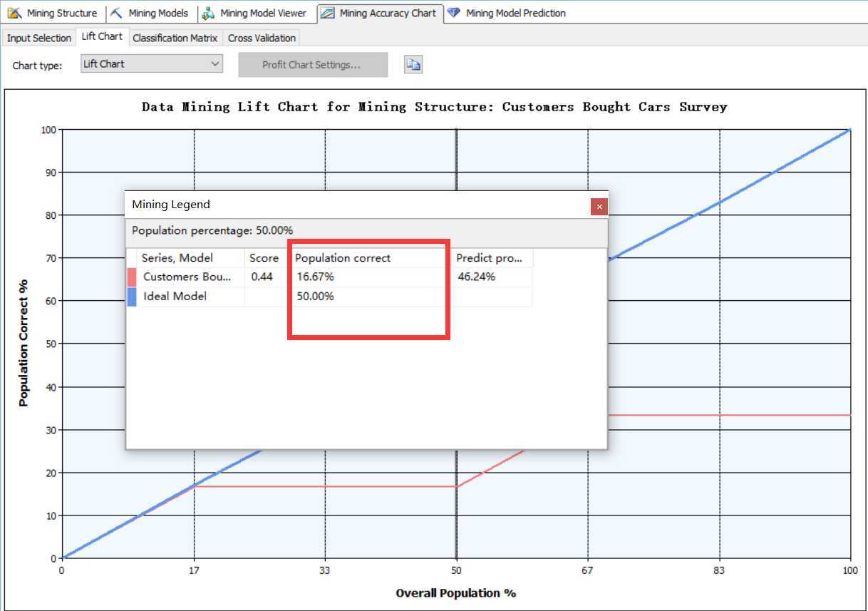Switch to the Input Selection sub-tab
Screen dimensions: 868x611
coord(39,38)
